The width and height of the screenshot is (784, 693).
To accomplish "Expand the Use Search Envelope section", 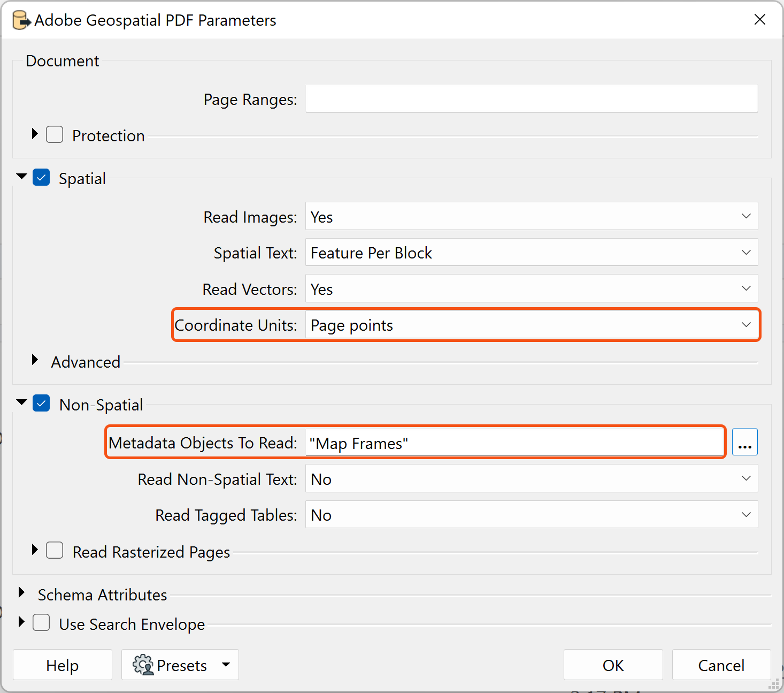I will (21, 622).
